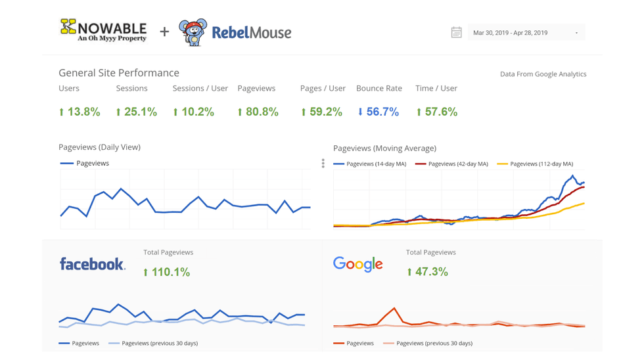Viewport: 644px width, 362px height.
Task: Click the Pageviews 80.8% up arrow
Action: point(241,112)
